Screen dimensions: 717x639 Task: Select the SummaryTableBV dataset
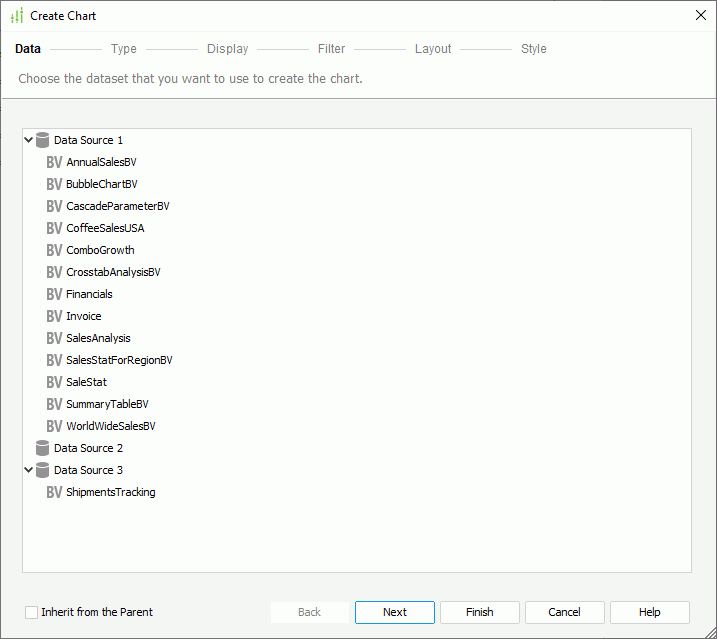[107, 404]
